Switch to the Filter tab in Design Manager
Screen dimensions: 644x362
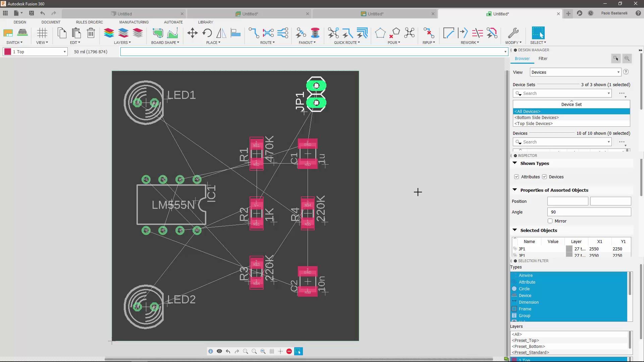543,58
